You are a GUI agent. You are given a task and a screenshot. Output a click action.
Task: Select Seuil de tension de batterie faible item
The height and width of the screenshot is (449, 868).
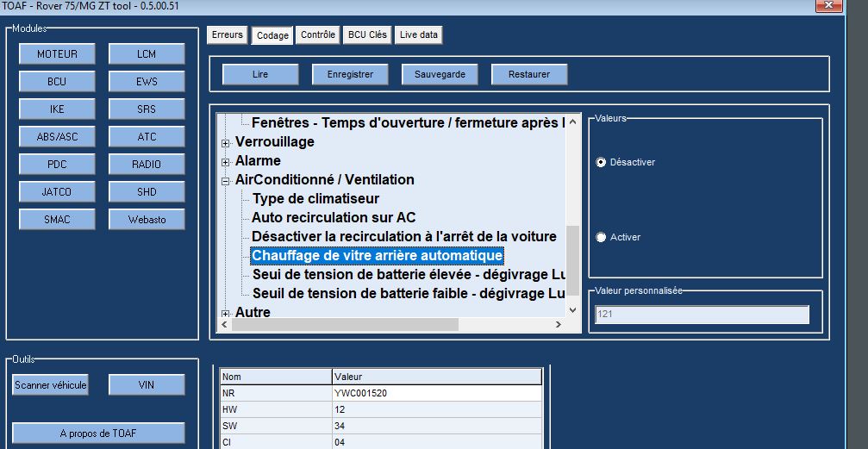(x=409, y=293)
